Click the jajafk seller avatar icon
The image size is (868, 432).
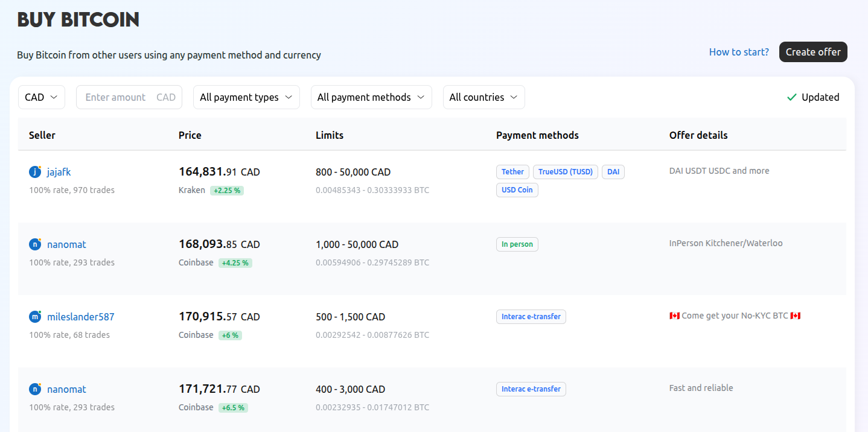point(34,171)
